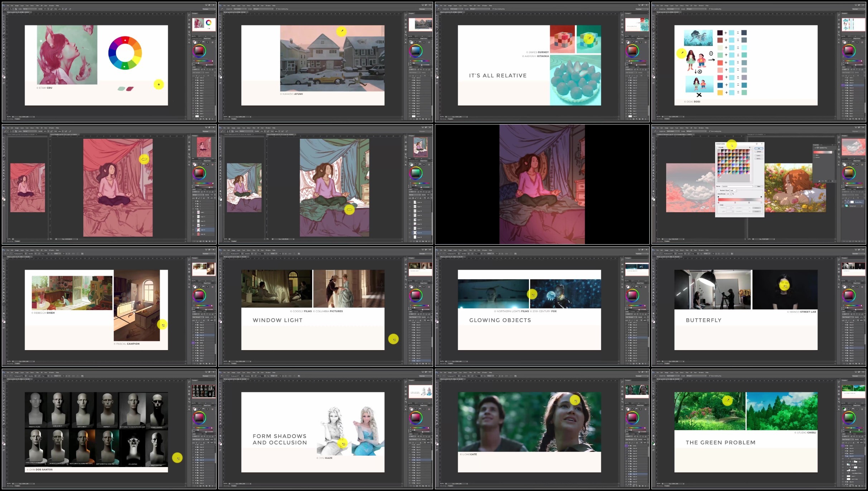Open the Filter menu above the WINDOW LIGHT slide
Viewport: 868px width, 491px height.
coord(254,250)
